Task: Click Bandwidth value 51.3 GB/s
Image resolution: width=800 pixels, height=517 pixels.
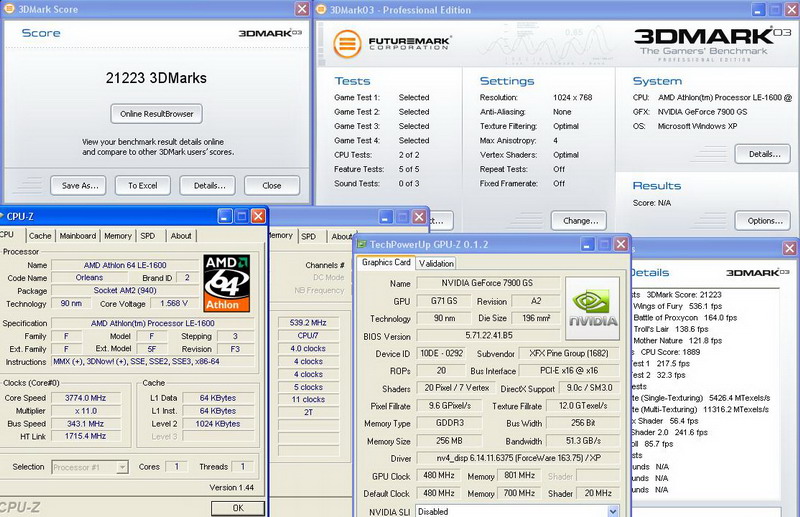Action: point(583,440)
